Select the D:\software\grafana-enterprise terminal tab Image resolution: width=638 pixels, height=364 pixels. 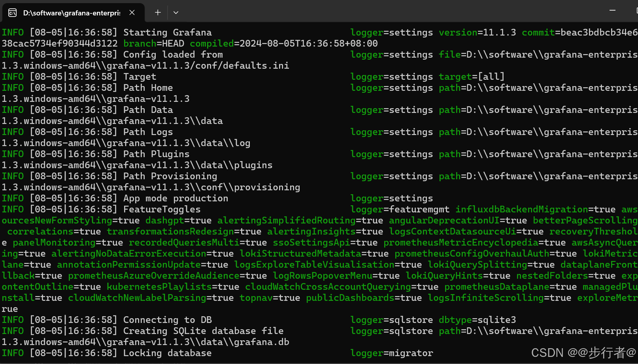coord(74,13)
